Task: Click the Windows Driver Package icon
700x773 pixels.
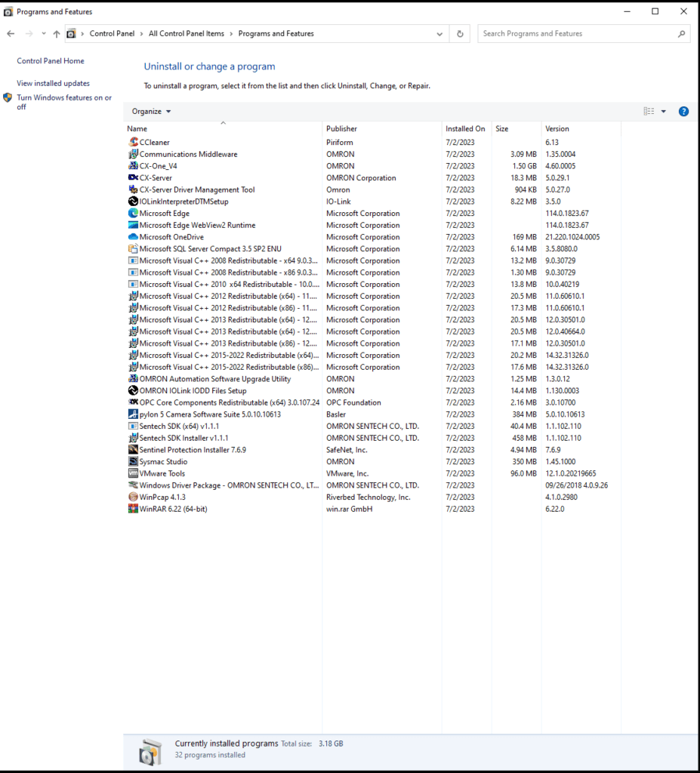Action: coord(133,485)
